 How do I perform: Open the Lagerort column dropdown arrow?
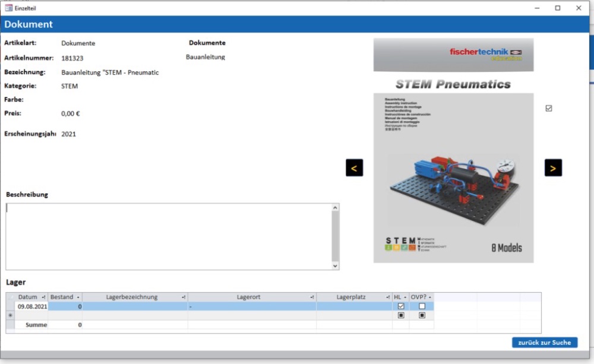pos(312,297)
